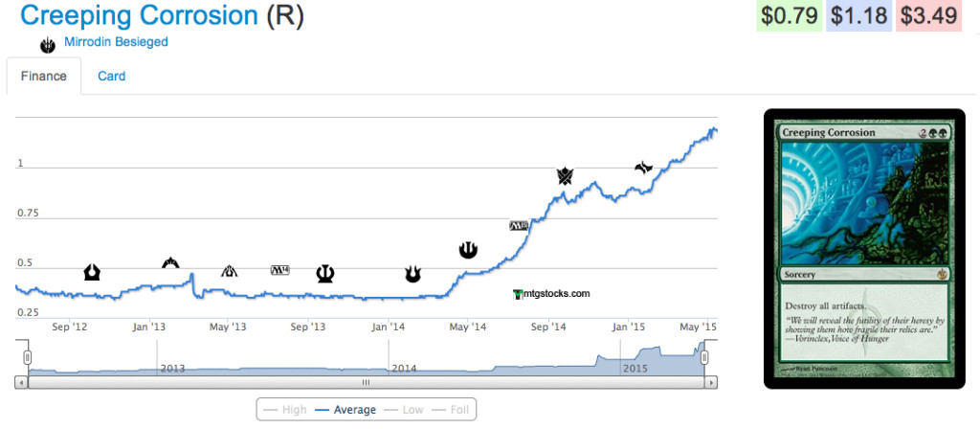The width and height of the screenshot is (980, 429).
Task: Click the May '15 x-axis label
Action: coord(698,327)
